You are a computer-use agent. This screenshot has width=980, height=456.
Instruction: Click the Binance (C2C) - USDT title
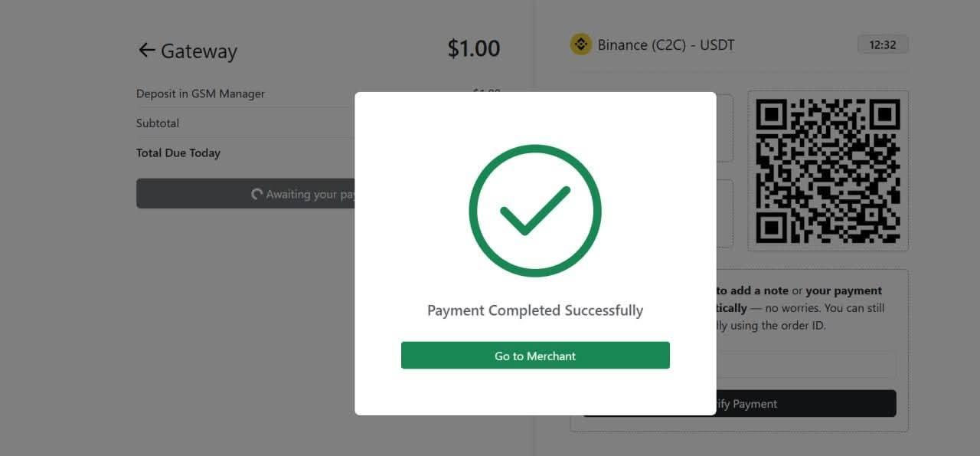(x=666, y=44)
